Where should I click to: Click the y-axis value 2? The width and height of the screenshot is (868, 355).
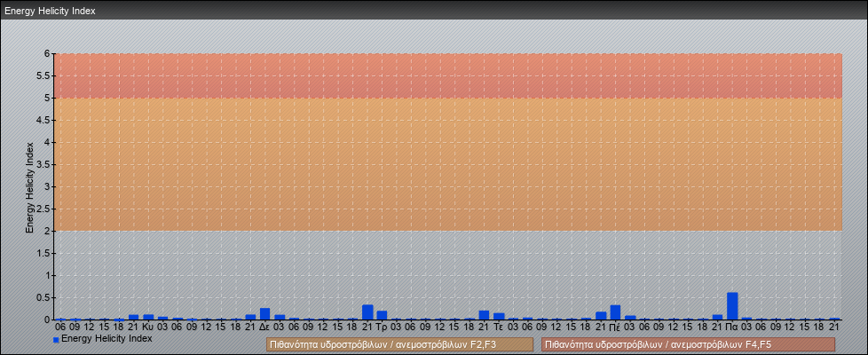48,231
